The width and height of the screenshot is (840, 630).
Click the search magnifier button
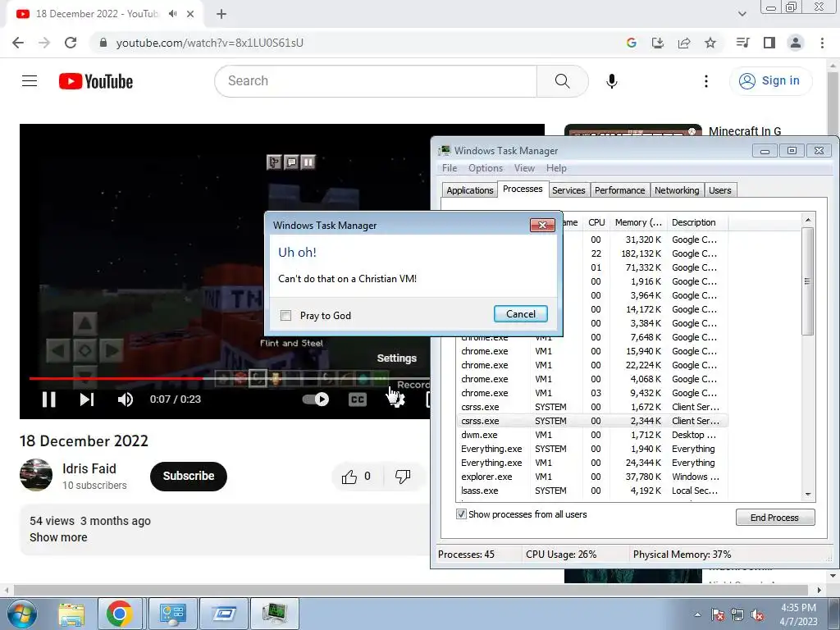pos(563,81)
